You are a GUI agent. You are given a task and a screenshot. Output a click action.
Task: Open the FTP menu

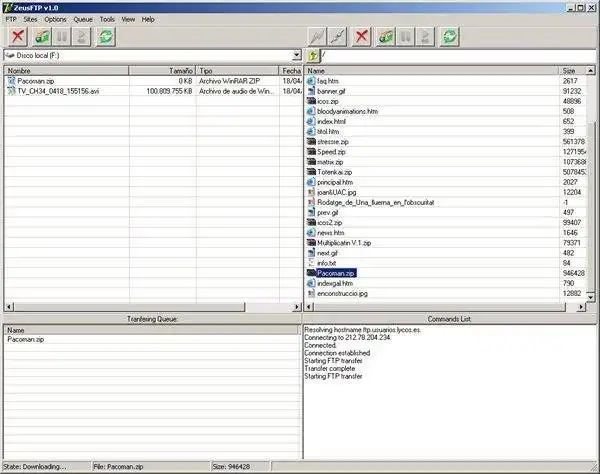pyautogui.click(x=11, y=19)
